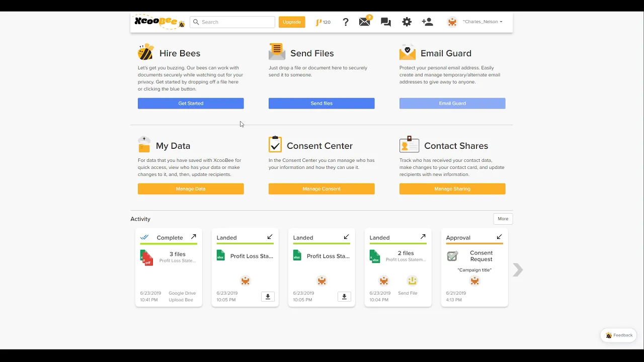The height and width of the screenshot is (362, 644).
Task: Click the XcooBee logo
Action: click(x=159, y=22)
